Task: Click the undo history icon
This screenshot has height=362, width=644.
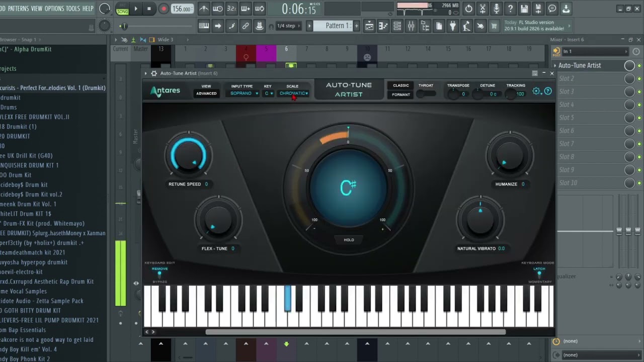Action: pos(469,9)
